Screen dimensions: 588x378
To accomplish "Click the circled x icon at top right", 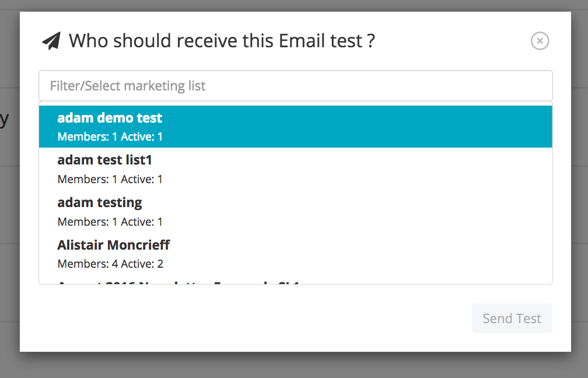I will pos(540,40).
